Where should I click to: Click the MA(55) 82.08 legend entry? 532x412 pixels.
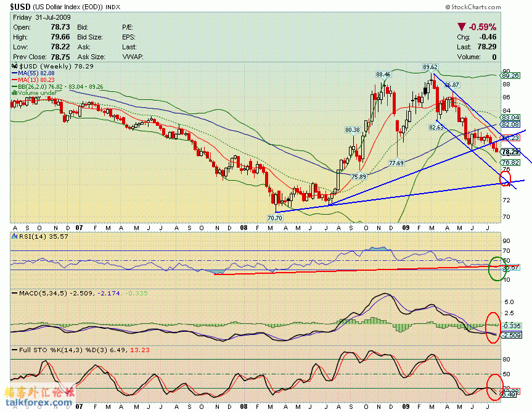[33, 73]
